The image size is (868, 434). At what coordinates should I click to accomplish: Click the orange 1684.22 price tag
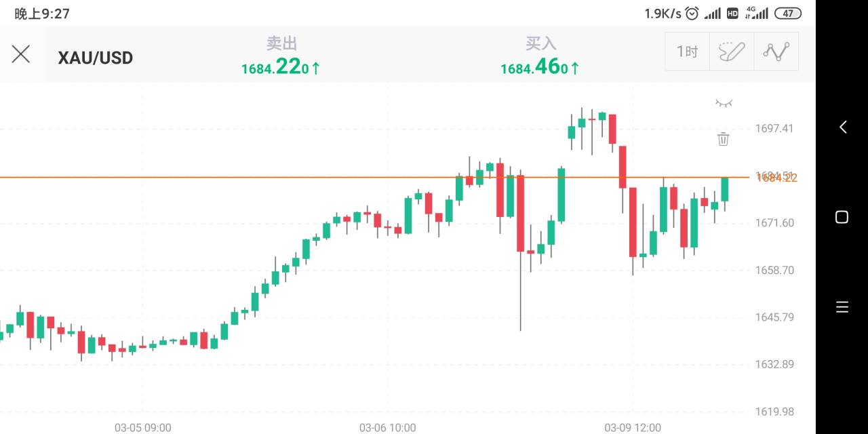tap(777, 178)
